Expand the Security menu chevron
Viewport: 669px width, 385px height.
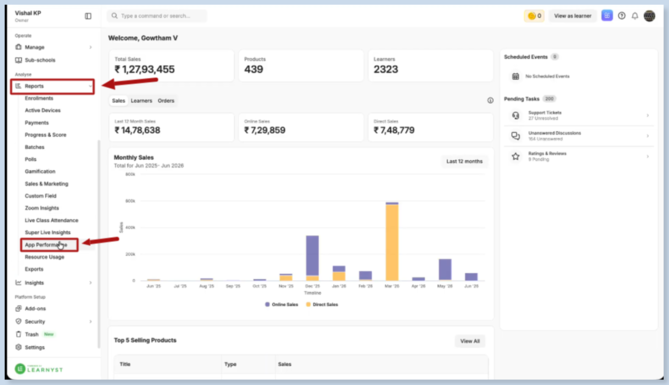90,321
